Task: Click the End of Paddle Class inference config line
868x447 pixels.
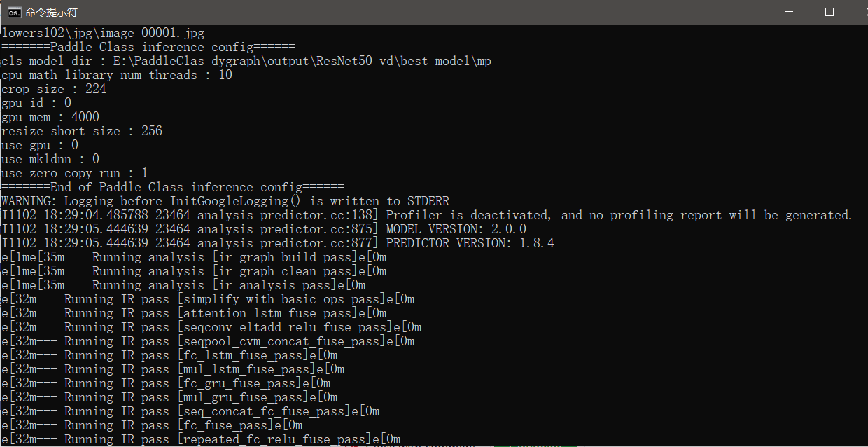Action: (171, 187)
